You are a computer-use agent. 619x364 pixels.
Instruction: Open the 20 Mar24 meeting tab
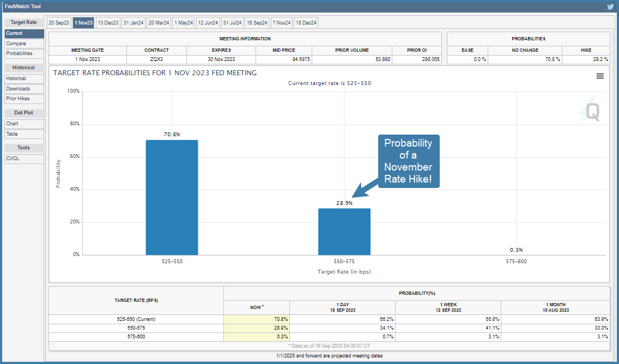pyautogui.click(x=159, y=23)
